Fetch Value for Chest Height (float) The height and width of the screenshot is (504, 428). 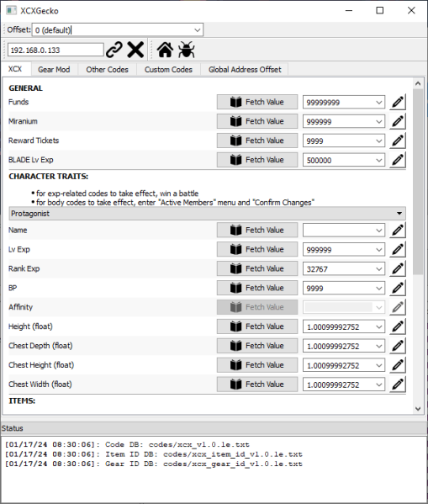[257, 365]
